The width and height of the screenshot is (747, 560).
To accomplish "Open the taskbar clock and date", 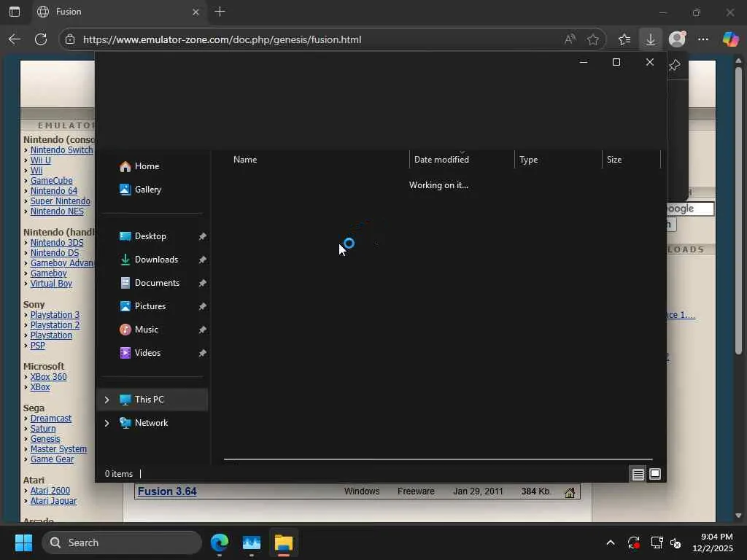I will point(712,542).
